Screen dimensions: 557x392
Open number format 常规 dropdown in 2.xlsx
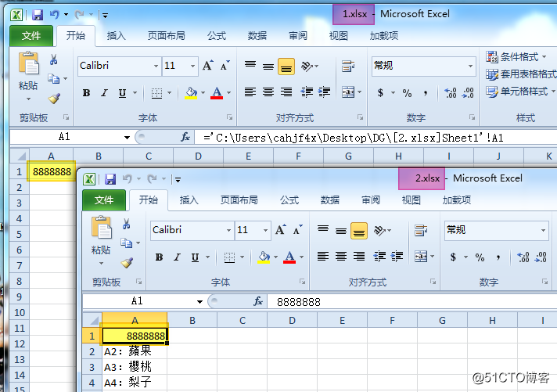point(543,230)
